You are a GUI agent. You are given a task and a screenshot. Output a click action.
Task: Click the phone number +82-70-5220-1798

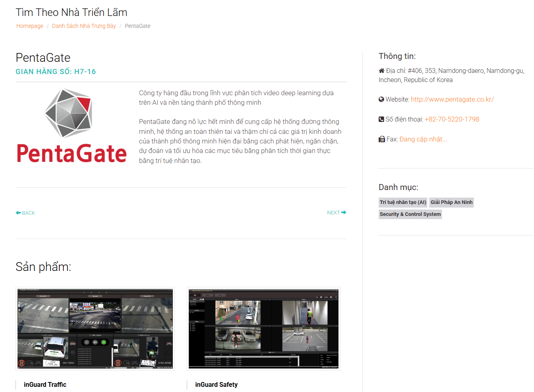click(x=452, y=119)
